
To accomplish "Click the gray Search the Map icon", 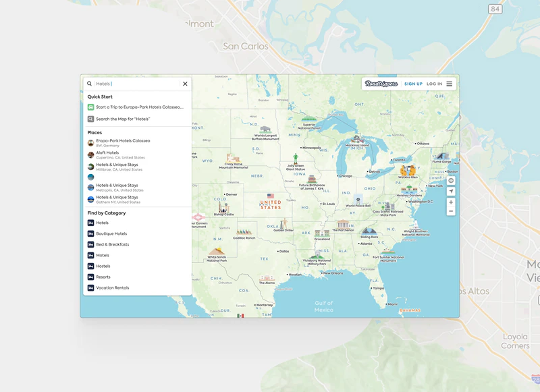I will click(90, 119).
